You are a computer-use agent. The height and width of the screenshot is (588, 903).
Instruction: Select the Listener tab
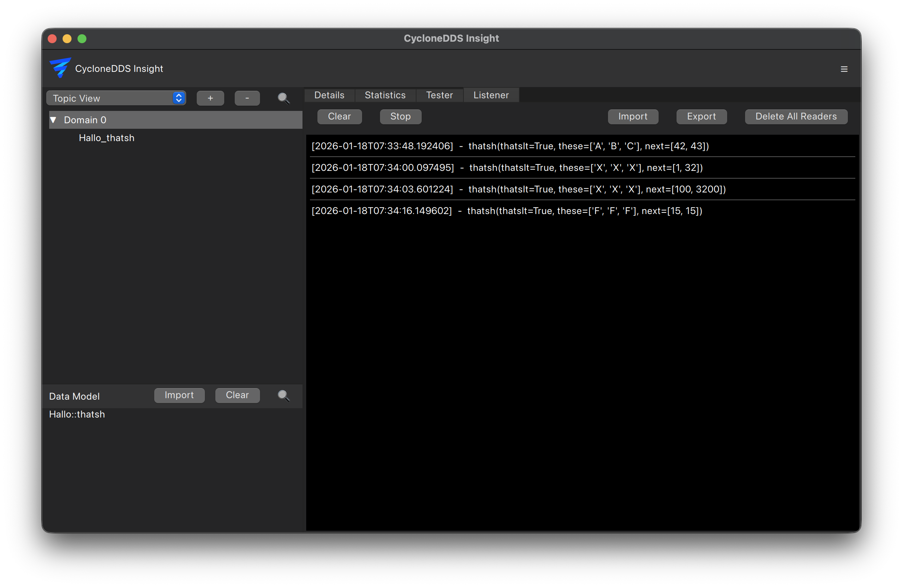tap(491, 95)
